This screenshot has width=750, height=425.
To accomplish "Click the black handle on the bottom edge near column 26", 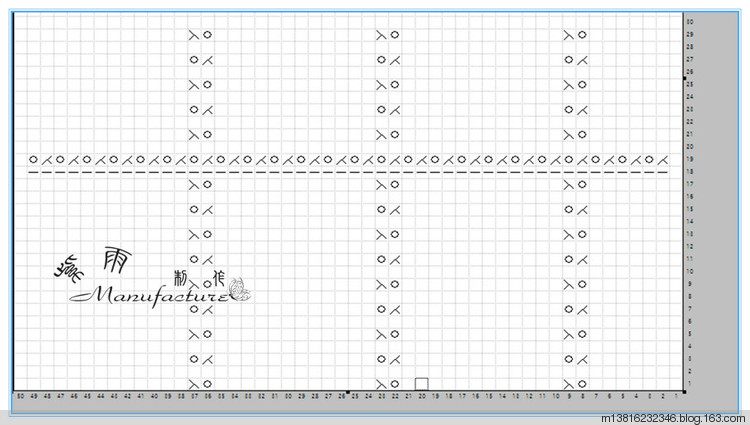I will click(x=348, y=392).
